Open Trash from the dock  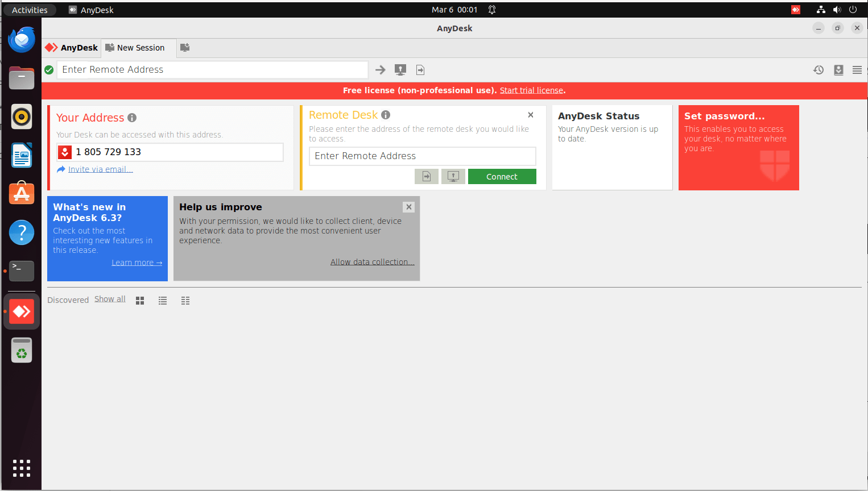[22, 350]
